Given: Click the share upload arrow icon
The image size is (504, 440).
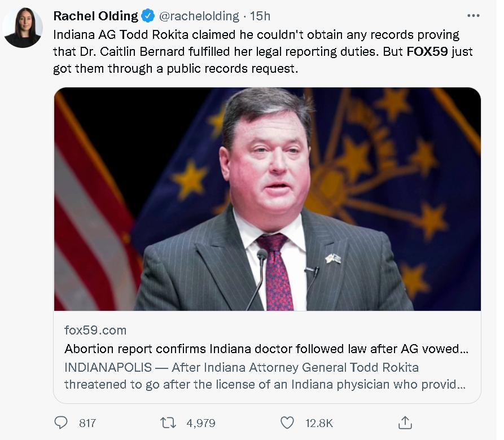Looking at the screenshot, I should [x=404, y=423].
